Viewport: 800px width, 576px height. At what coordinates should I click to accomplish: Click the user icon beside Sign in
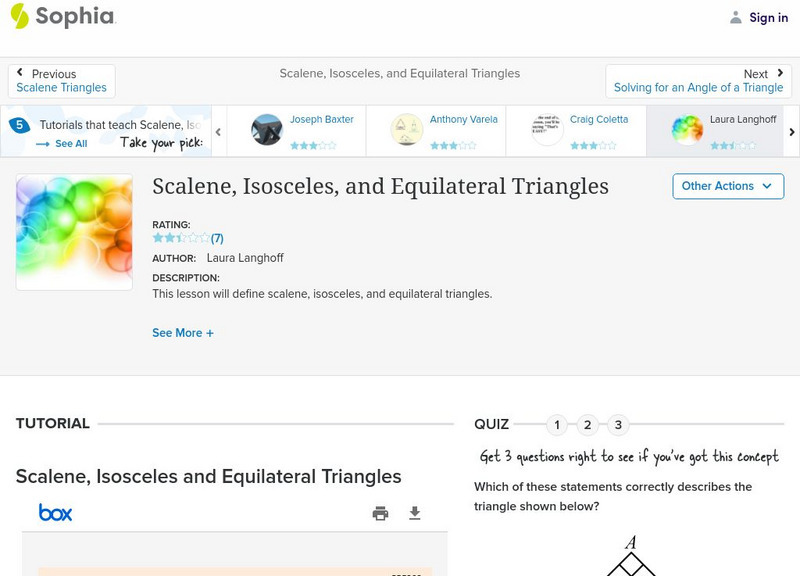[736, 17]
